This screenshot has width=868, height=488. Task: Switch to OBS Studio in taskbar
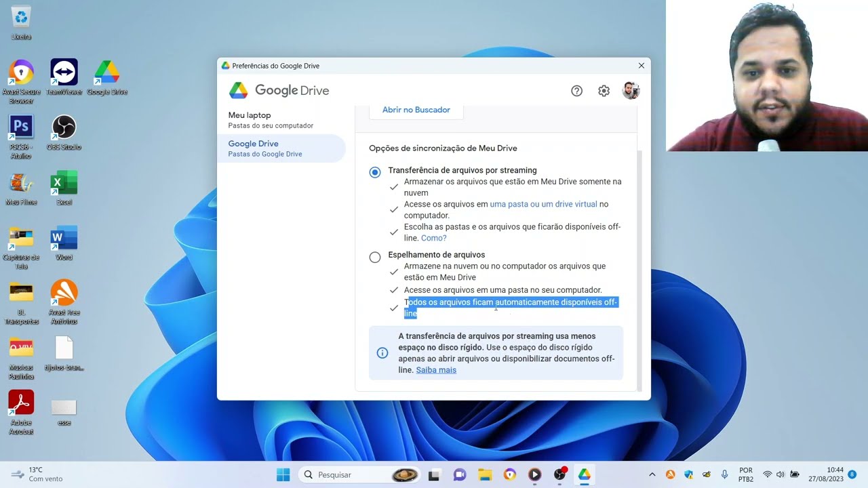tap(559, 474)
